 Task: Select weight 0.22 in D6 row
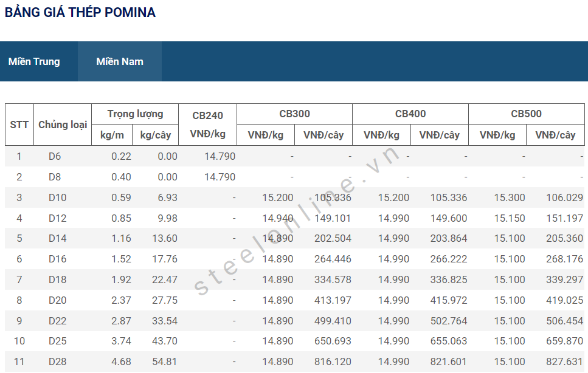121,156
